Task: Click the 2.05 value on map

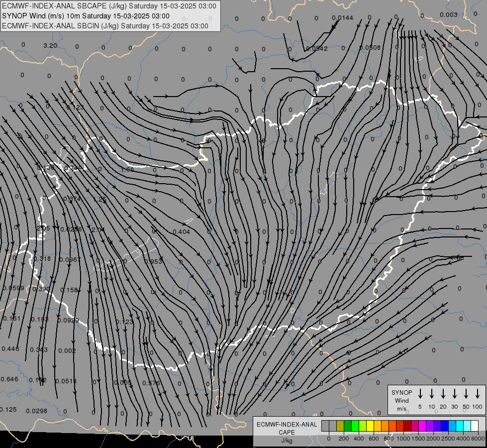Action: pyautogui.click(x=43, y=228)
